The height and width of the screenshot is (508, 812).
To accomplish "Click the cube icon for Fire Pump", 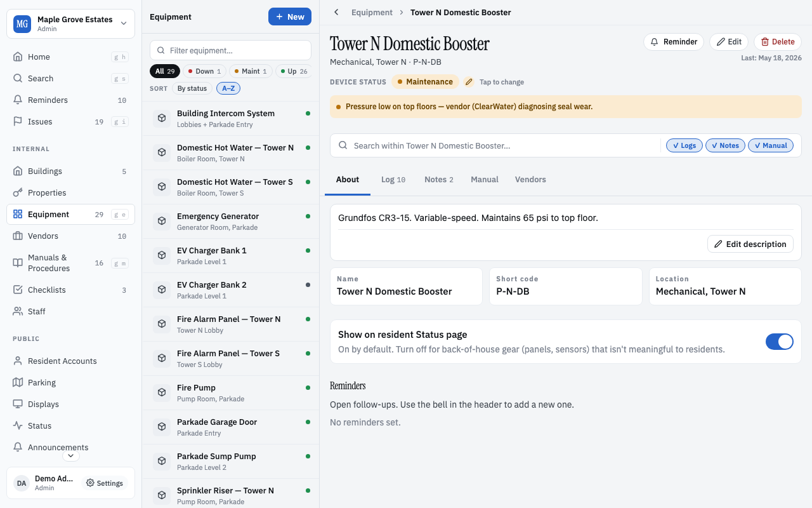I will [162, 393].
